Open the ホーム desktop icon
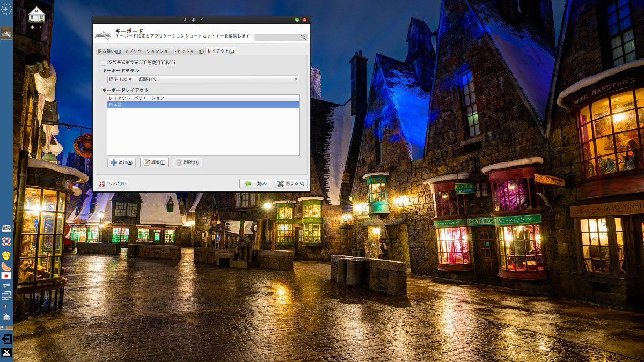Image resolution: width=644 pixels, height=362 pixels. click(x=36, y=18)
